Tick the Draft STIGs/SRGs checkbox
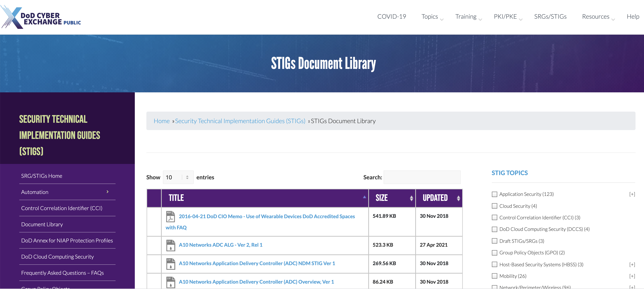The image size is (644, 289). tap(494, 241)
